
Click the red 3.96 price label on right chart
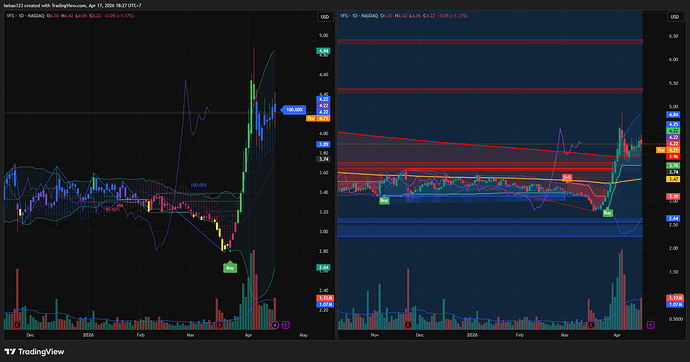pyautogui.click(x=674, y=156)
